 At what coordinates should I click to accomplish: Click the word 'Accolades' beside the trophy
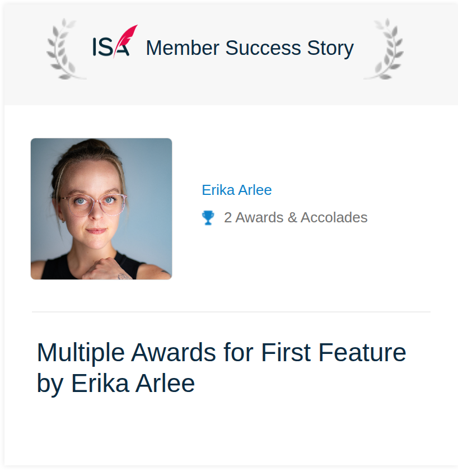[x=334, y=218]
